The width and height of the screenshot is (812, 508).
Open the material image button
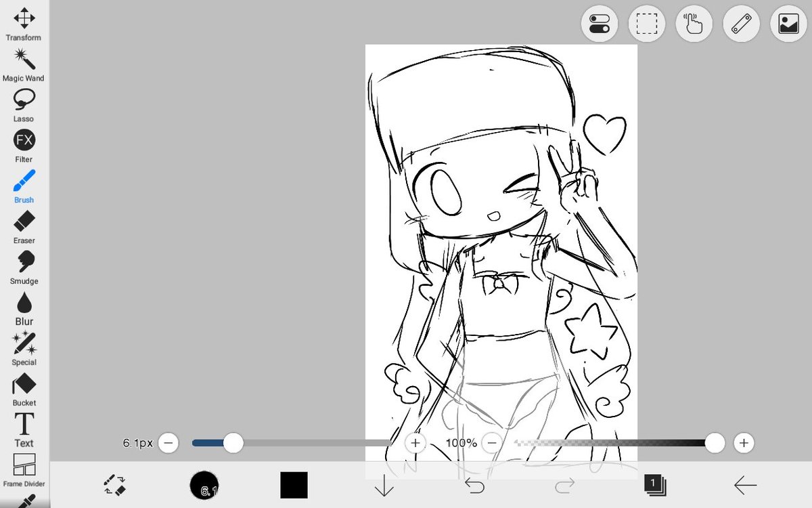[x=789, y=24]
